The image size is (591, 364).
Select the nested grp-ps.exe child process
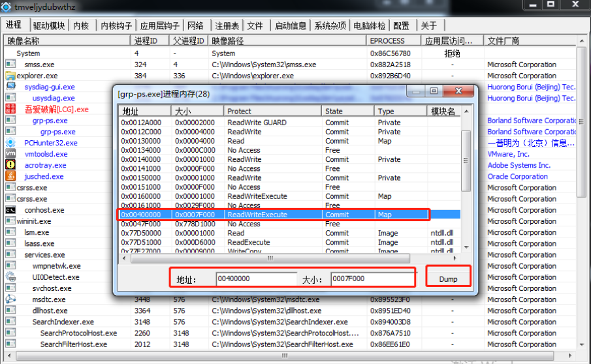58,132
